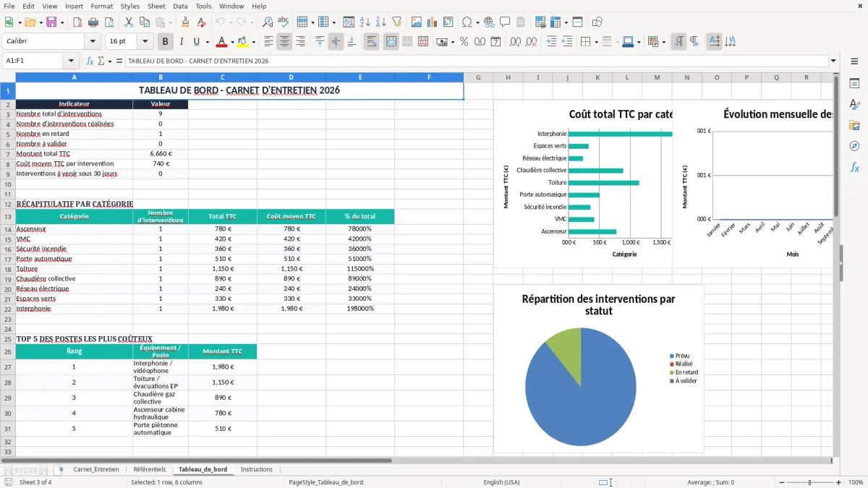Open Borders dropdown arrow
This screenshot has height=488, width=868.
click(x=595, y=42)
